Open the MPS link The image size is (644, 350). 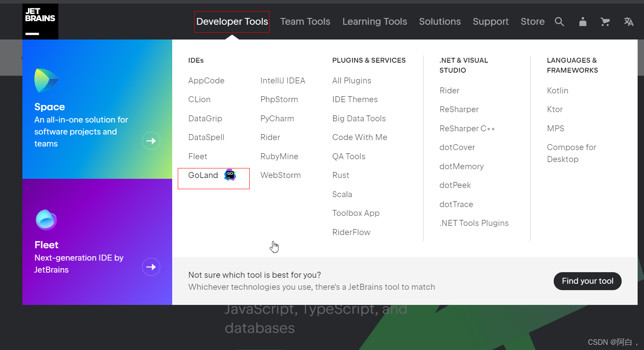point(555,129)
